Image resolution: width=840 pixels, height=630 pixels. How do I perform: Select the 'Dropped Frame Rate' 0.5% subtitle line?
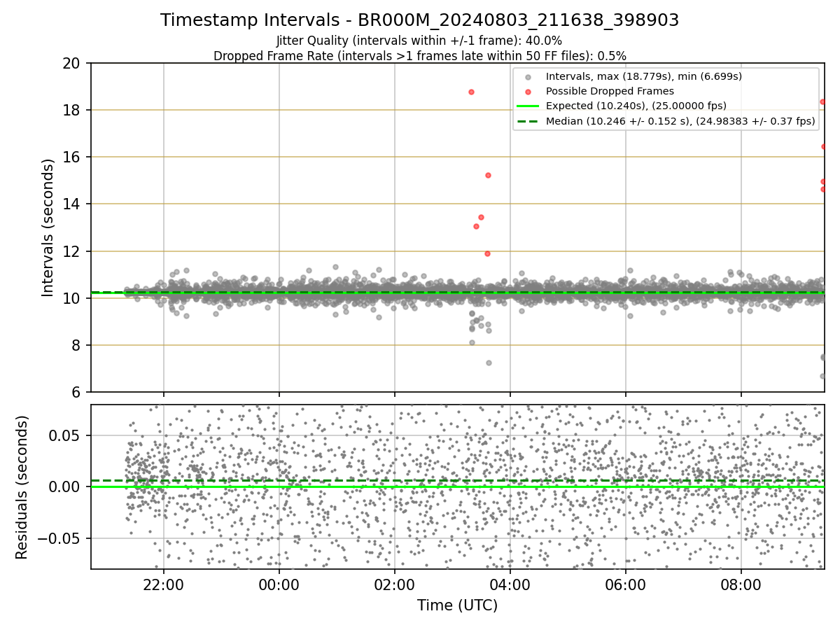[419, 55]
